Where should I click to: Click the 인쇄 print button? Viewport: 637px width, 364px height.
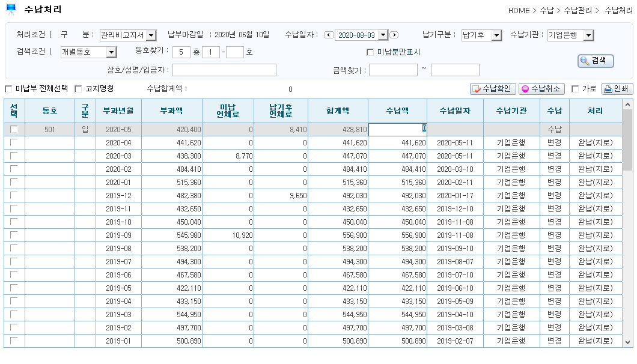click(617, 88)
